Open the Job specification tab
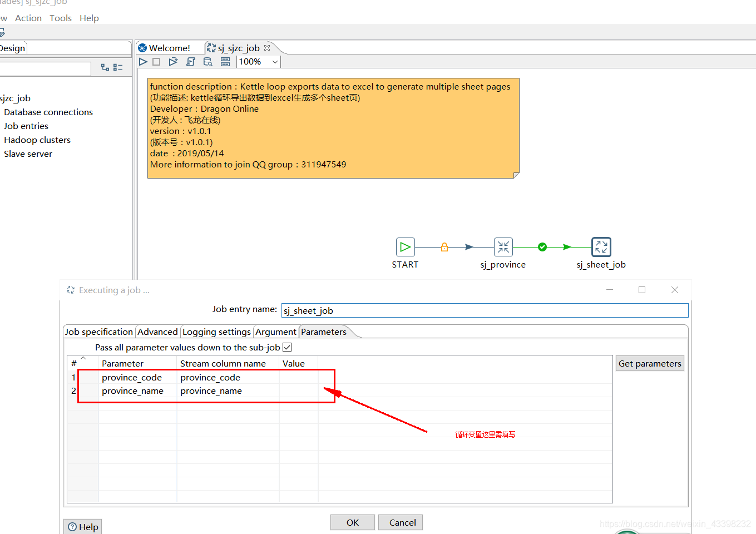The height and width of the screenshot is (534, 756). tap(99, 332)
